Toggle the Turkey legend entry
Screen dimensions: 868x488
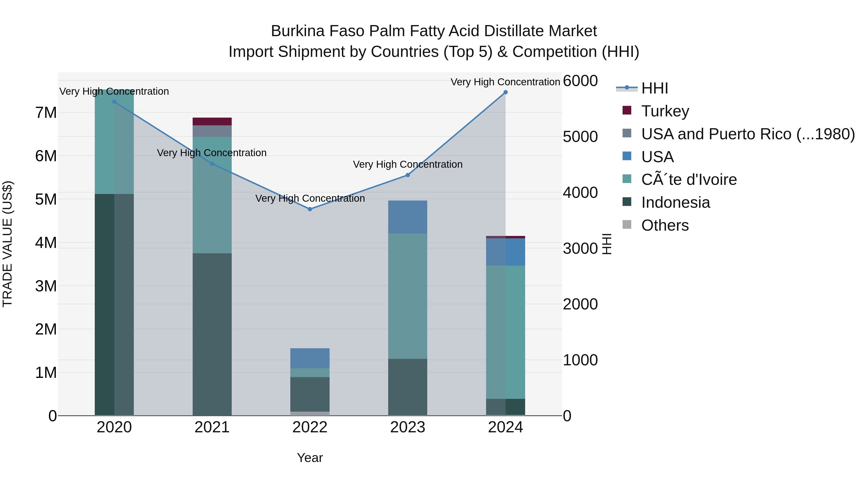[655, 111]
